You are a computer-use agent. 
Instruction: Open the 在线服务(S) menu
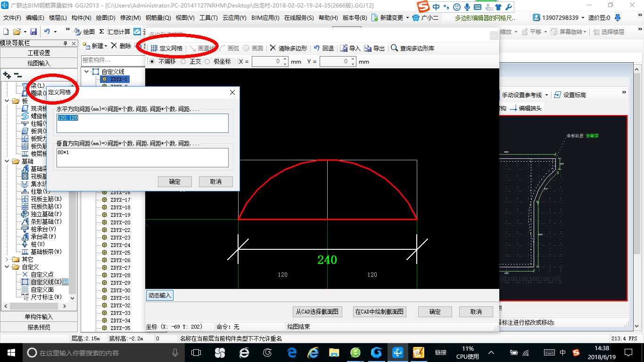point(299,17)
